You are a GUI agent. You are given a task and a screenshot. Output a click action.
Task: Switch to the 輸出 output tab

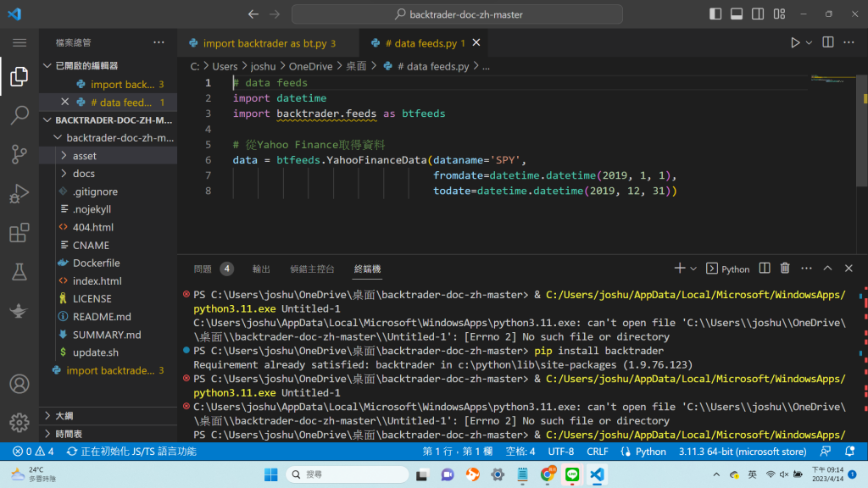[x=261, y=269]
